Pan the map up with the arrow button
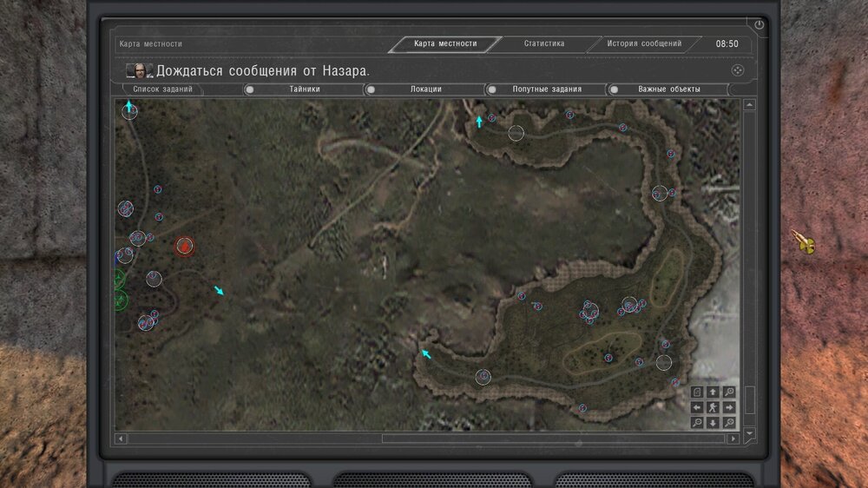This screenshot has height=488, width=868. (713, 392)
